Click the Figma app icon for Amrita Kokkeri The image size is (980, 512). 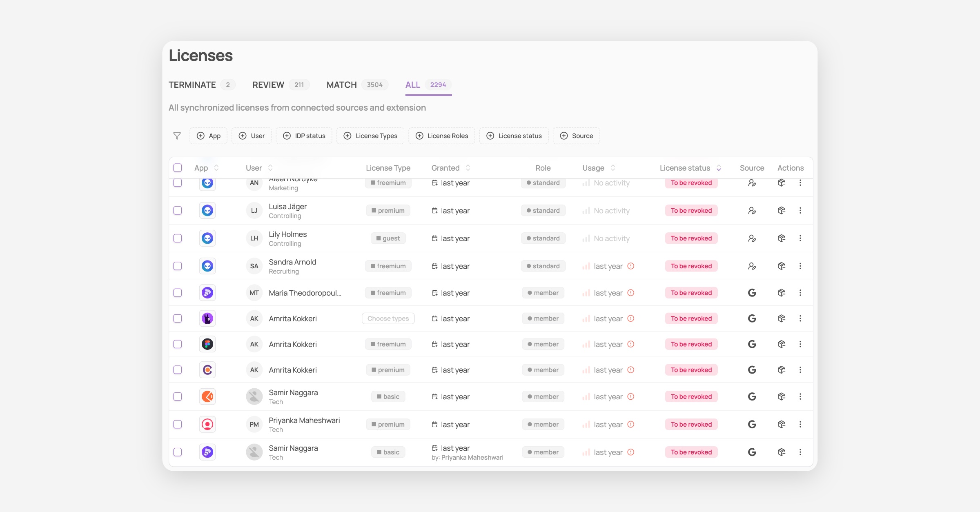(x=207, y=345)
